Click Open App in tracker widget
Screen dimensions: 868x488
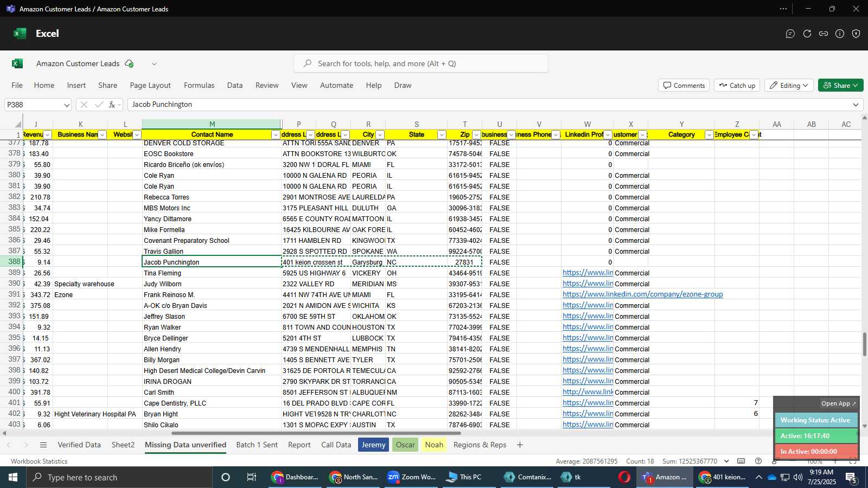838,403
